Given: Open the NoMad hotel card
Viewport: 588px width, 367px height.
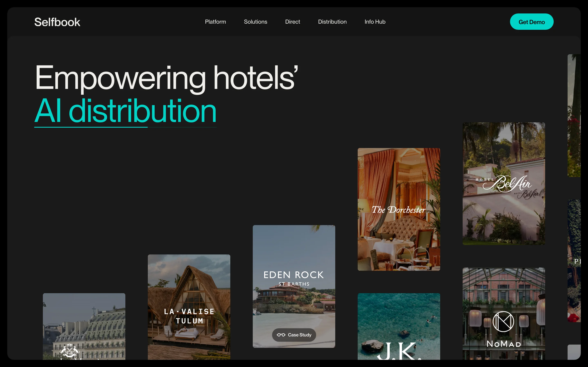Looking at the screenshot, I should pyautogui.click(x=504, y=313).
